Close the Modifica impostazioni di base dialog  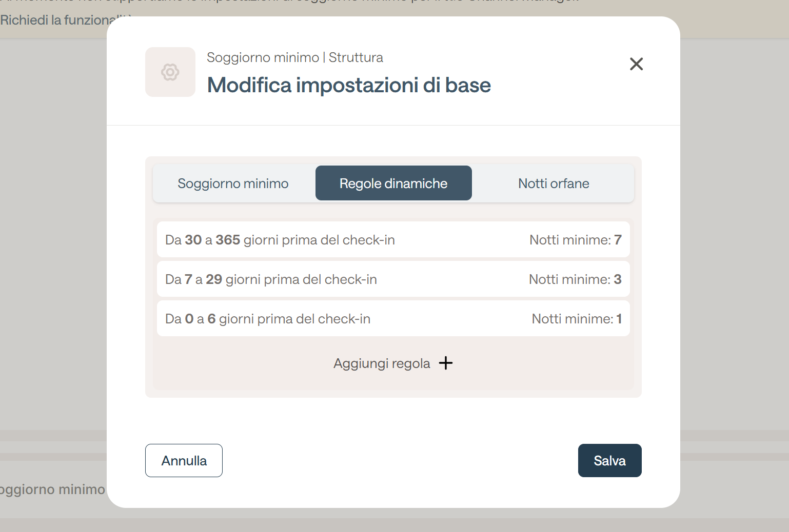(636, 64)
